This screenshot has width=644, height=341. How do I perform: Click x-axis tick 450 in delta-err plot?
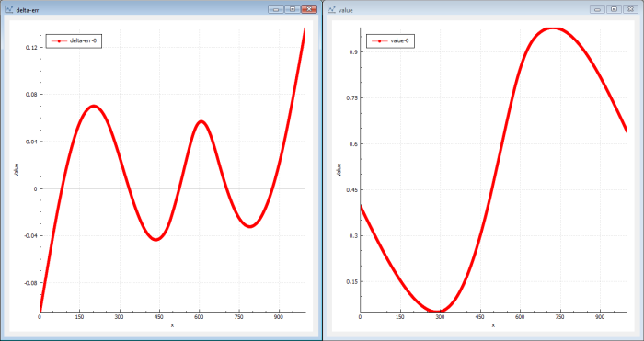click(x=159, y=317)
